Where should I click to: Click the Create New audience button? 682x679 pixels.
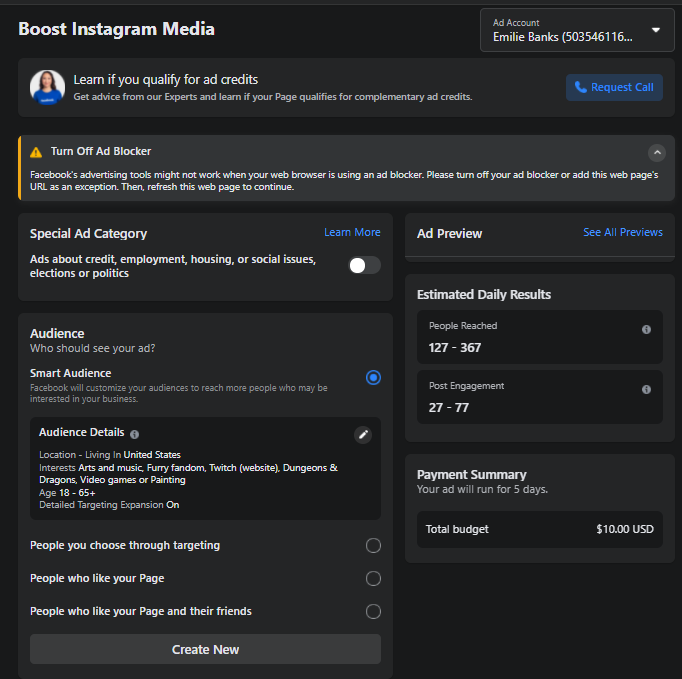click(205, 649)
